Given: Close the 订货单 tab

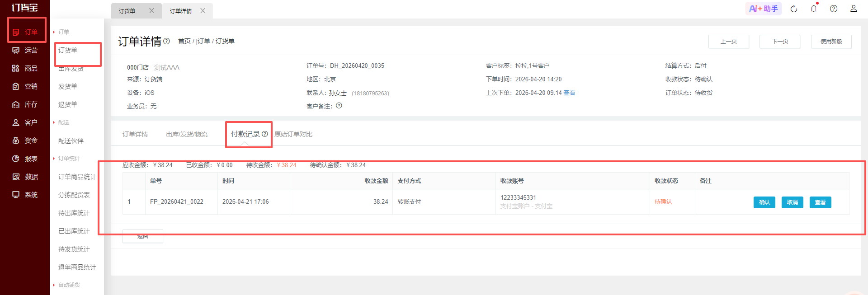Looking at the screenshot, I should pyautogui.click(x=152, y=11).
